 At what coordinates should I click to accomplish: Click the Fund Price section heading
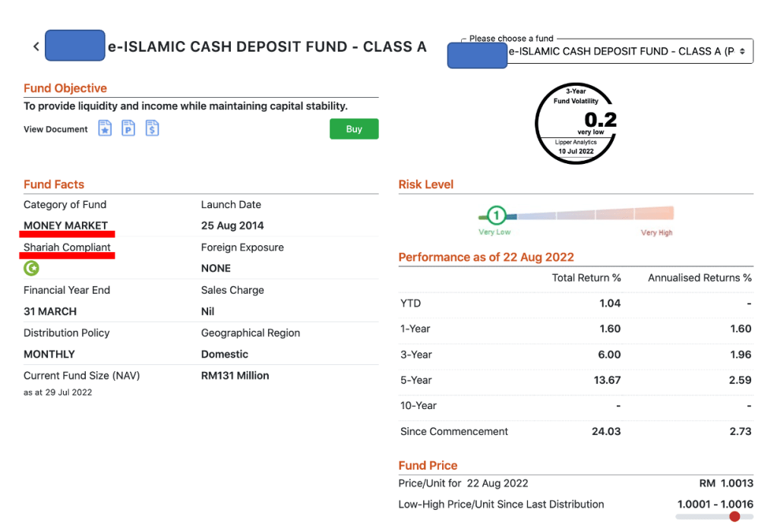[428, 465]
